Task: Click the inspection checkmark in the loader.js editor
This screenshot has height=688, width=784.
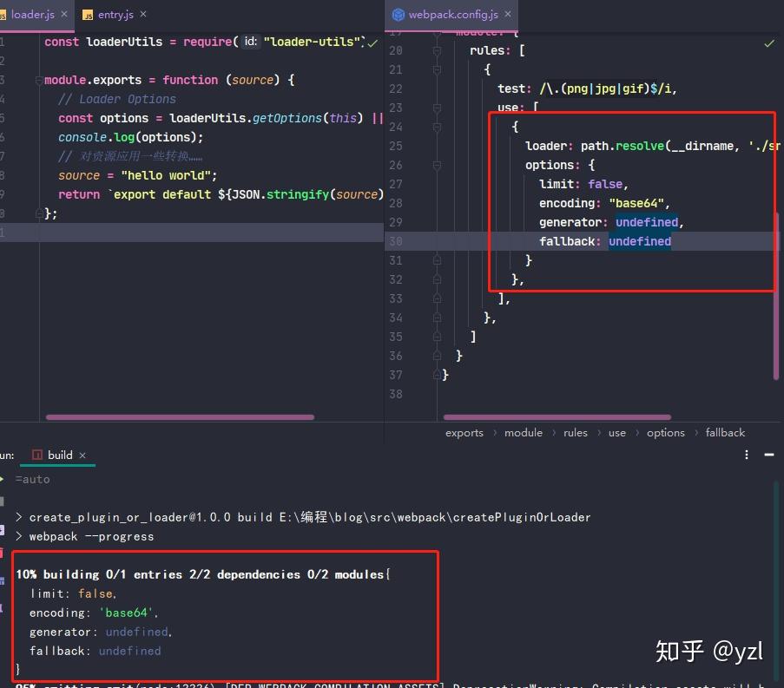Action: (372, 43)
